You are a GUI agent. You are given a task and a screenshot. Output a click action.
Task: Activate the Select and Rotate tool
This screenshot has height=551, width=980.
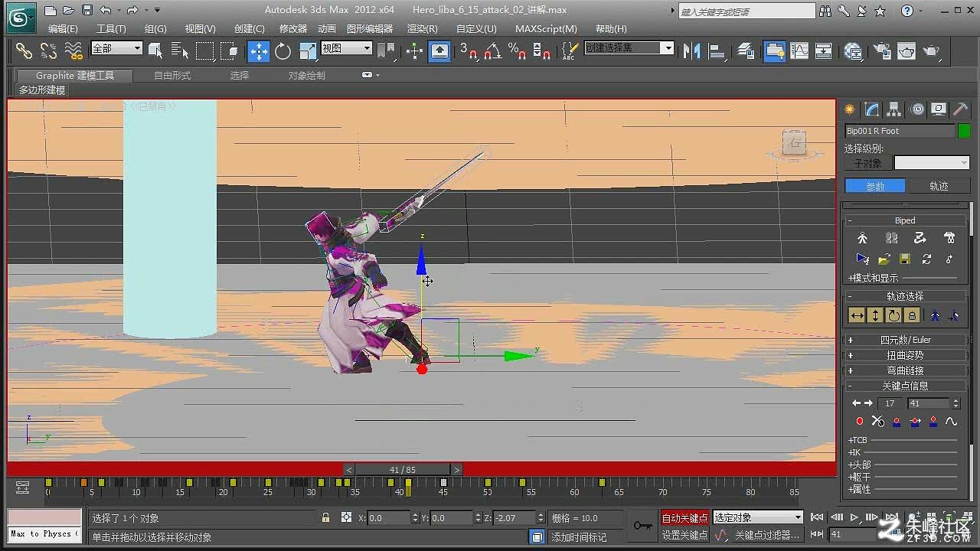tap(283, 51)
